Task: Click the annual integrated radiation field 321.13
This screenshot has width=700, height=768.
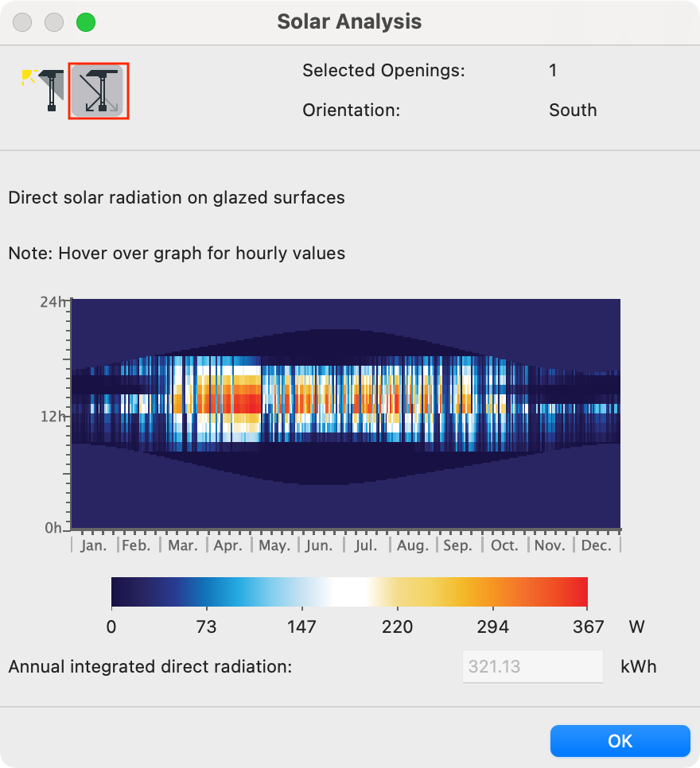Action: click(x=532, y=666)
